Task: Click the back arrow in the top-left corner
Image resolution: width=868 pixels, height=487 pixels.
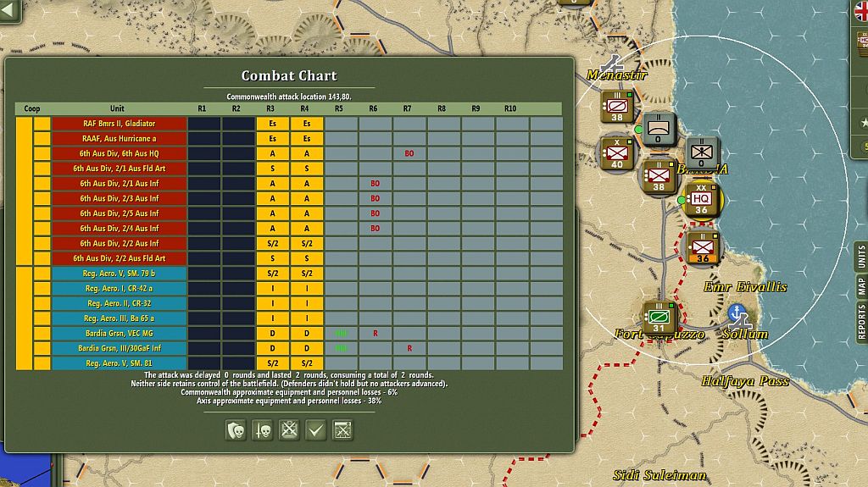Action: click(9, 10)
